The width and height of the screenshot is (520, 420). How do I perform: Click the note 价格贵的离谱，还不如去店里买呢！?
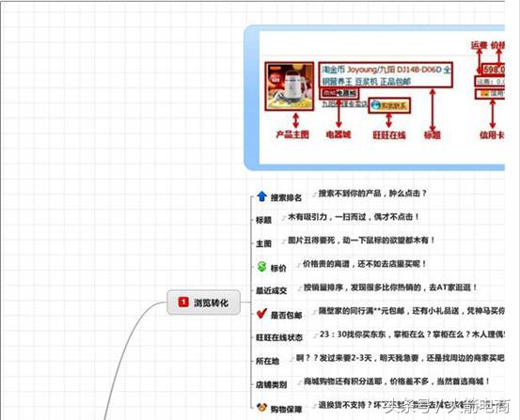pyautogui.click(x=365, y=264)
